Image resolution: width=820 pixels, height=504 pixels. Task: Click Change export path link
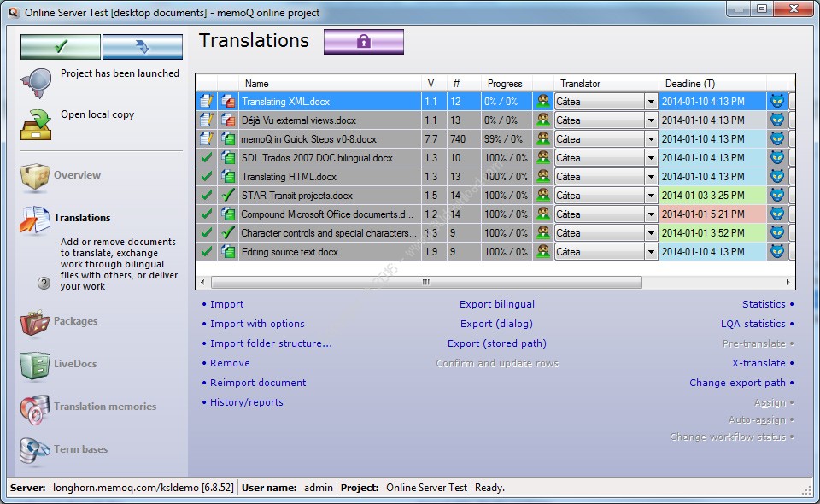737,383
